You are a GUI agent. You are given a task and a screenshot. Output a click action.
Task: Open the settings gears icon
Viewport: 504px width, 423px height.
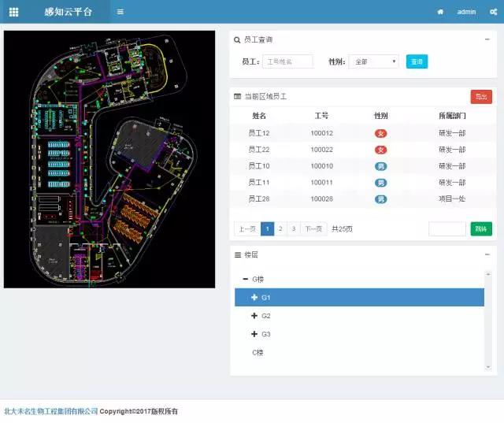point(493,12)
